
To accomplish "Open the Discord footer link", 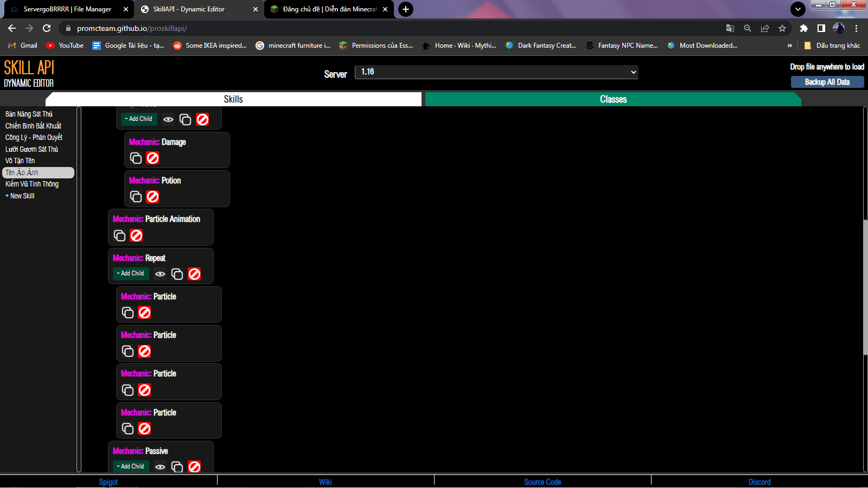I will click(x=759, y=482).
